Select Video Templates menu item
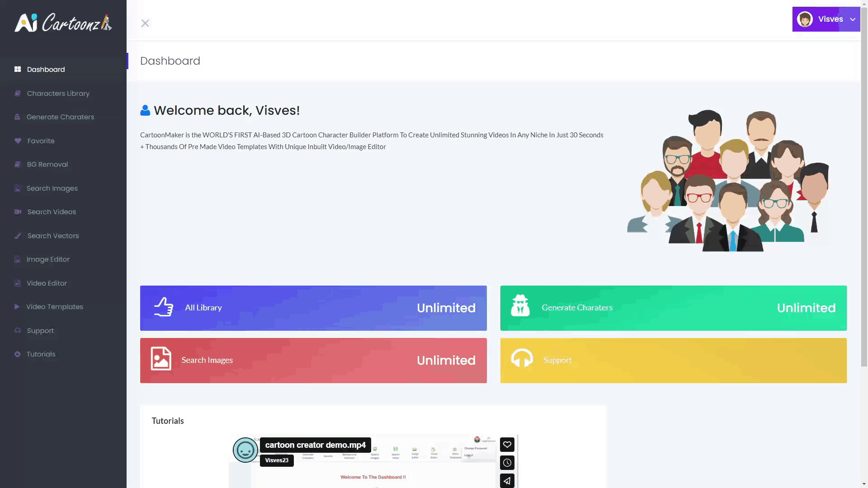The height and width of the screenshot is (488, 868). [x=54, y=307]
